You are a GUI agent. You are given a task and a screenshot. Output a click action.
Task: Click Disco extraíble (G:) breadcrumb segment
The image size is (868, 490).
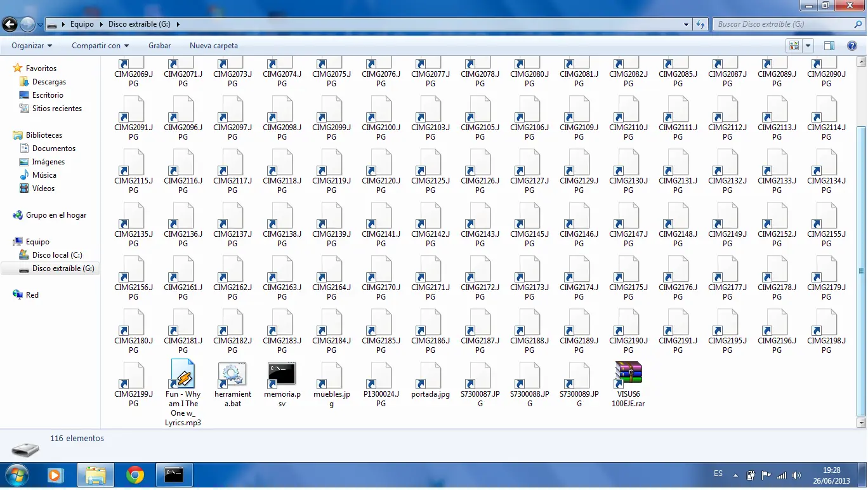[x=140, y=24]
